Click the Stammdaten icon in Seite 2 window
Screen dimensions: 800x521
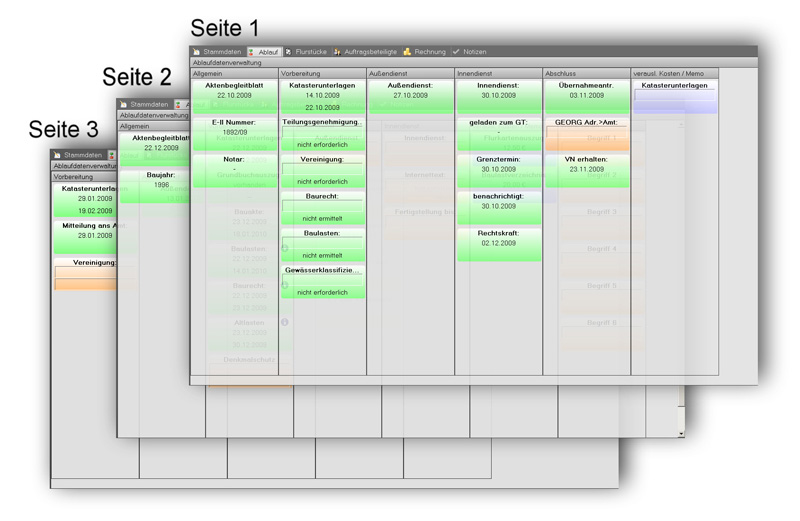[x=123, y=104]
